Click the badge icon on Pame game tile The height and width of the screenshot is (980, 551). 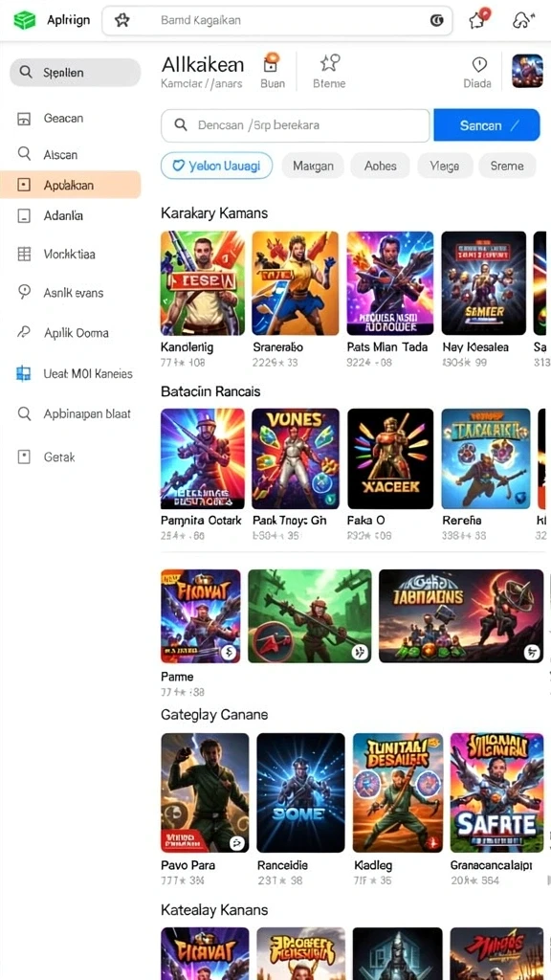click(x=230, y=653)
